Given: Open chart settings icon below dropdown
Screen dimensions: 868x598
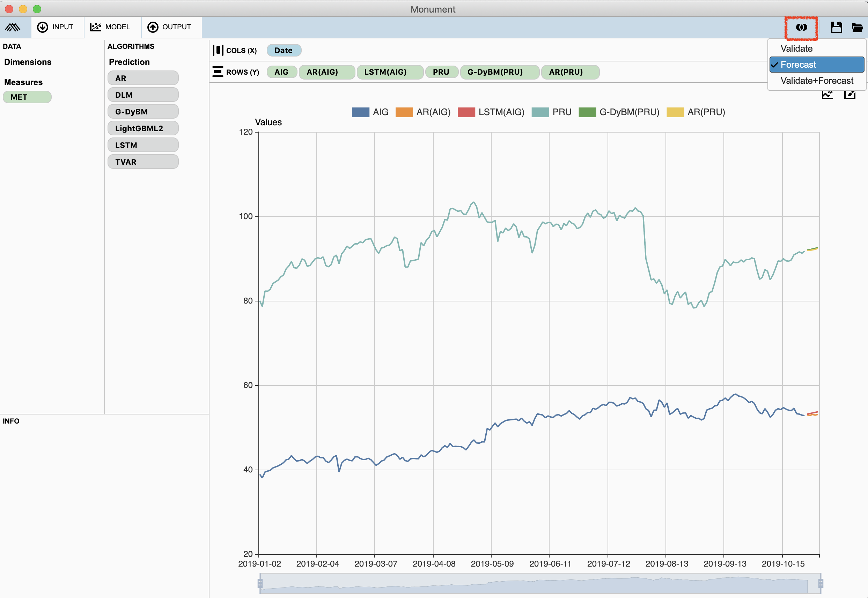Looking at the screenshot, I should click(827, 94).
